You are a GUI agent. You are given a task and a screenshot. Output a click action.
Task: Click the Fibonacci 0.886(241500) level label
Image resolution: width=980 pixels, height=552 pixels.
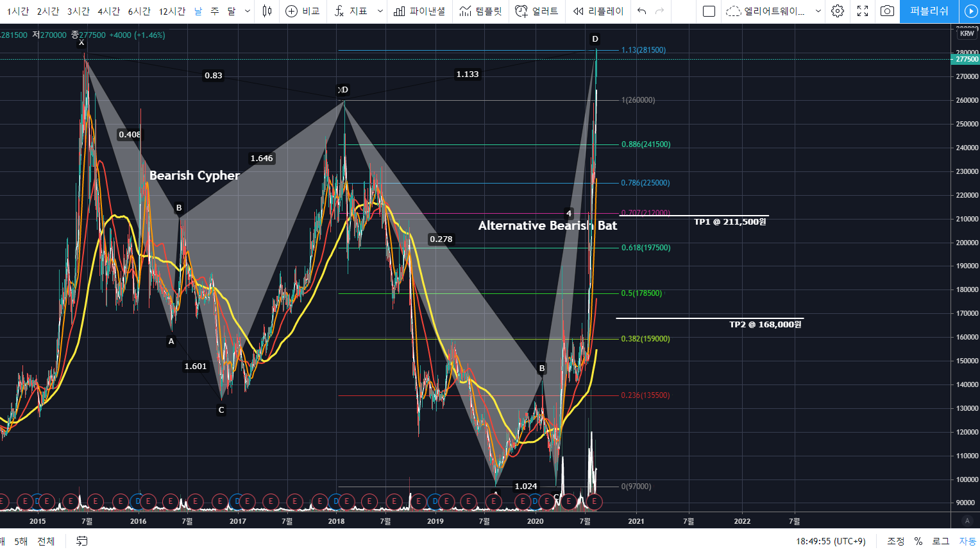[646, 144]
